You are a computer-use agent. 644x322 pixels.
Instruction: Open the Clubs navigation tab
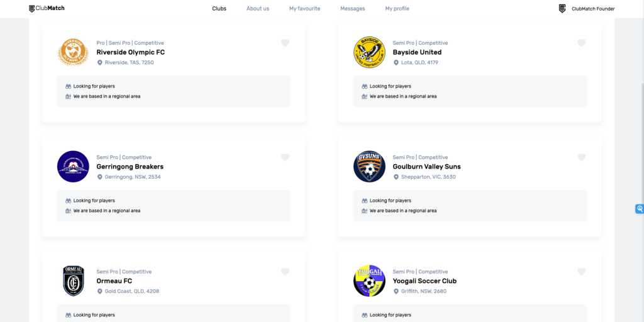pyautogui.click(x=219, y=9)
